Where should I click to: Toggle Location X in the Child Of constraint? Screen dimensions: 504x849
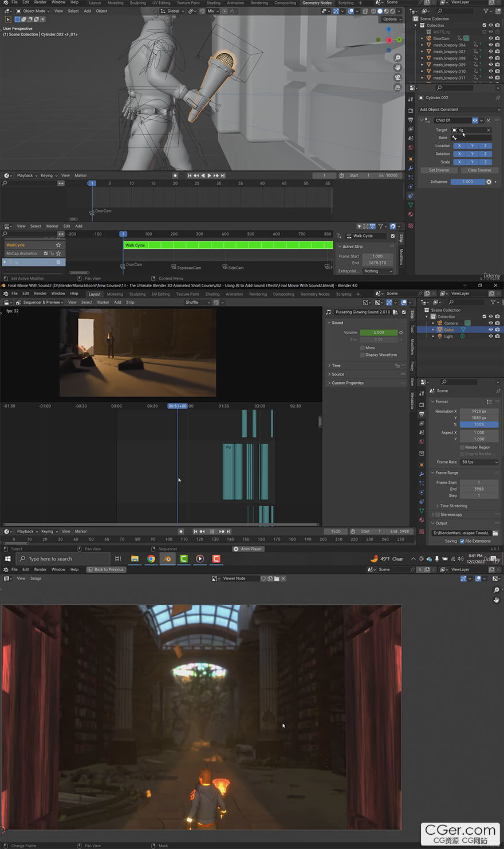pyautogui.click(x=459, y=146)
